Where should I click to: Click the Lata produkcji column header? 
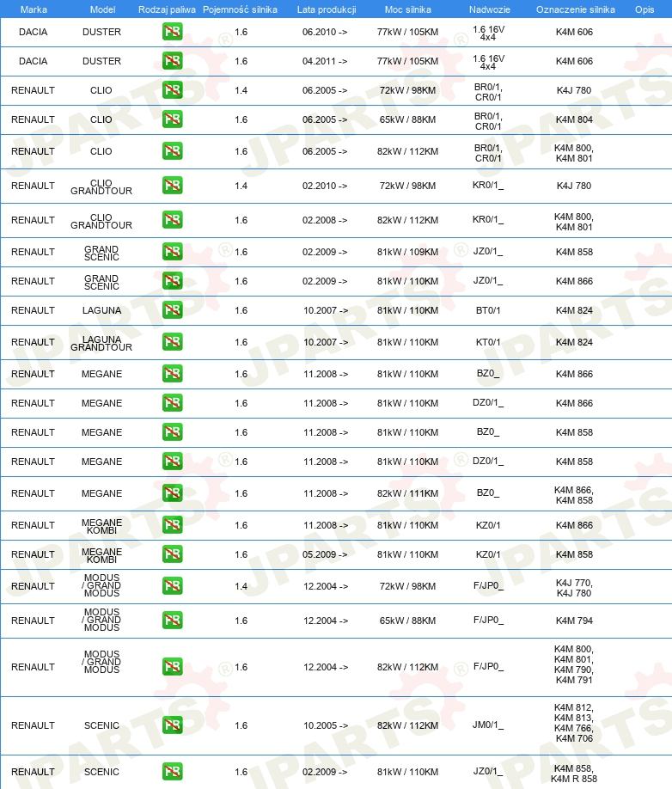(x=327, y=9)
